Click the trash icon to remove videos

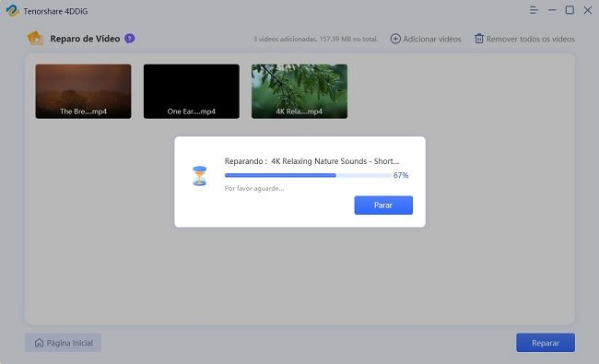tap(478, 39)
